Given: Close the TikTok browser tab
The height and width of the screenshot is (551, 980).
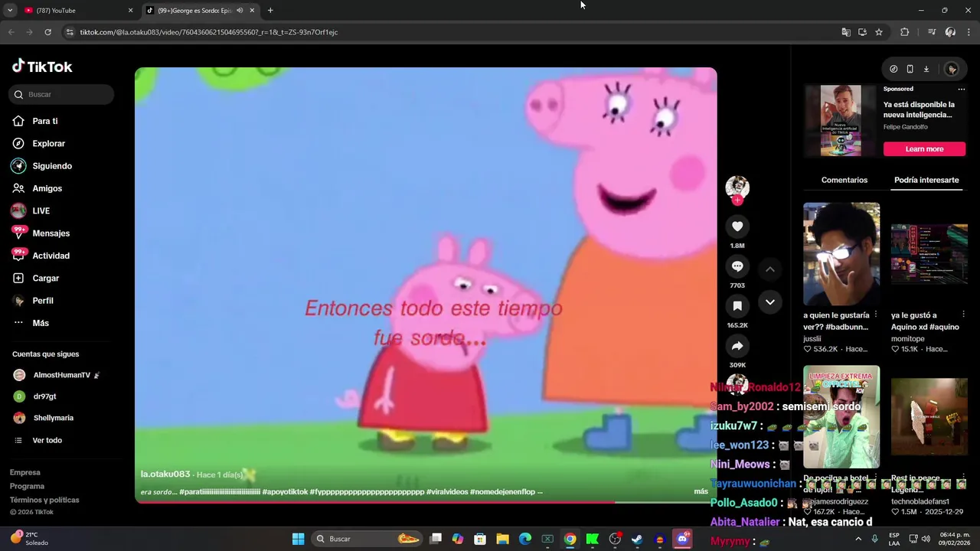Looking at the screenshot, I should pos(252,11).
